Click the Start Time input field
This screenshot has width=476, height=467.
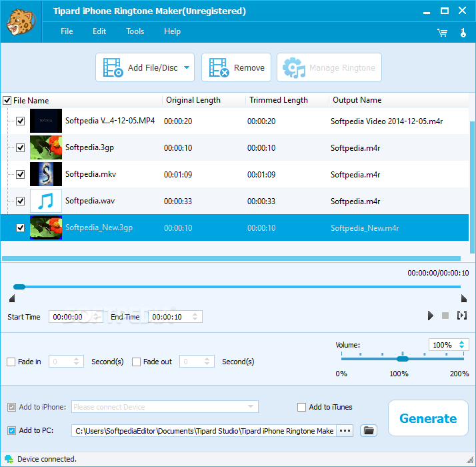click(x=76, y=317)
